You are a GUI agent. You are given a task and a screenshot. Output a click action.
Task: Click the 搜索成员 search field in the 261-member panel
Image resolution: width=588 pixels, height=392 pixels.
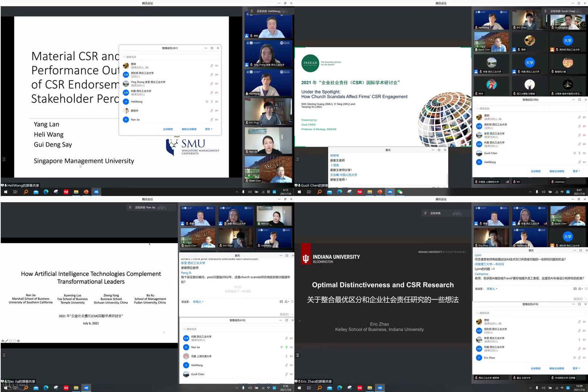point(170,57)
